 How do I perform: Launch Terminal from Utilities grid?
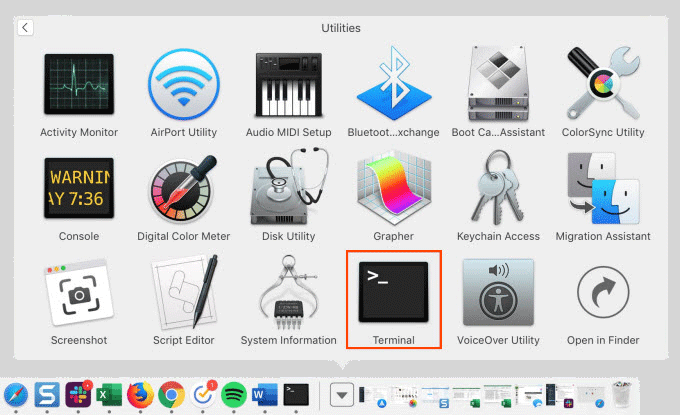(394, 292)
